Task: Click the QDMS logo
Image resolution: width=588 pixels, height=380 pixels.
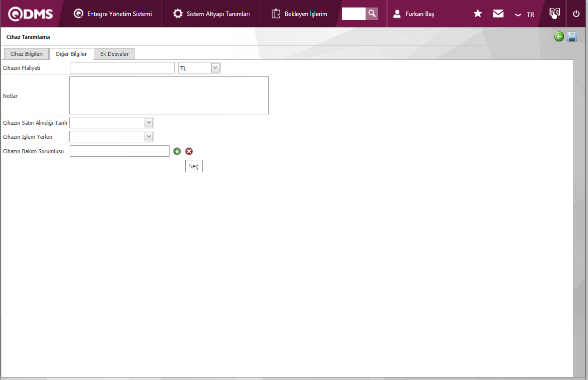Action: coord(30,14)
